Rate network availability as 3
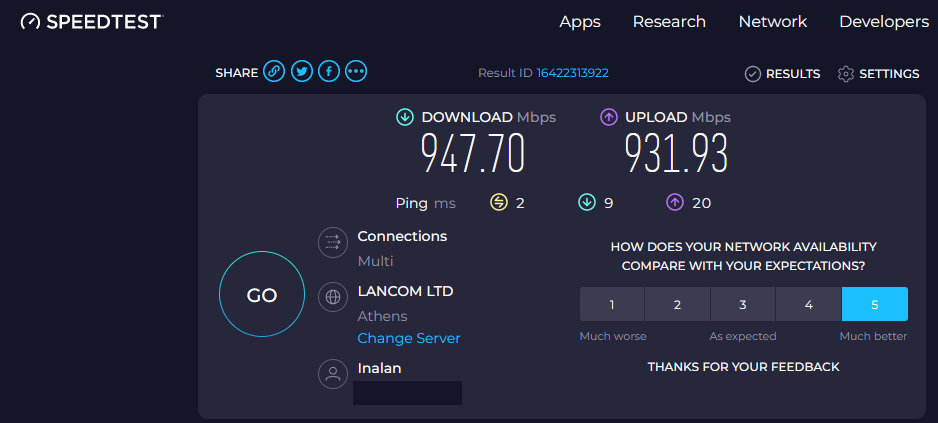 click(743, 305)
